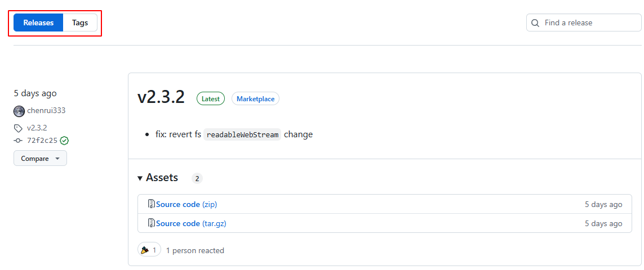Click the green verified checkmark badge
The image size is (644, 270).
coord(64,141)
